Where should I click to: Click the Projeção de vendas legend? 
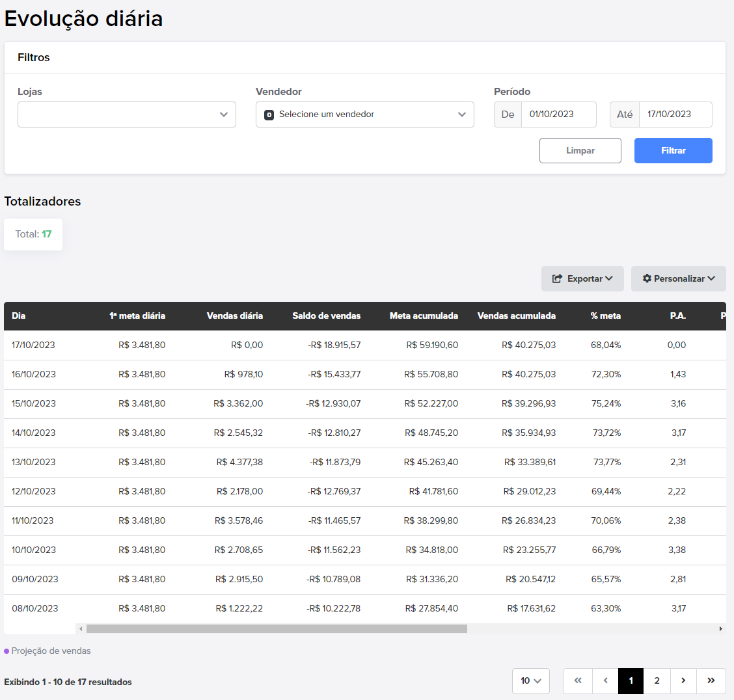(x=48, y=651)
